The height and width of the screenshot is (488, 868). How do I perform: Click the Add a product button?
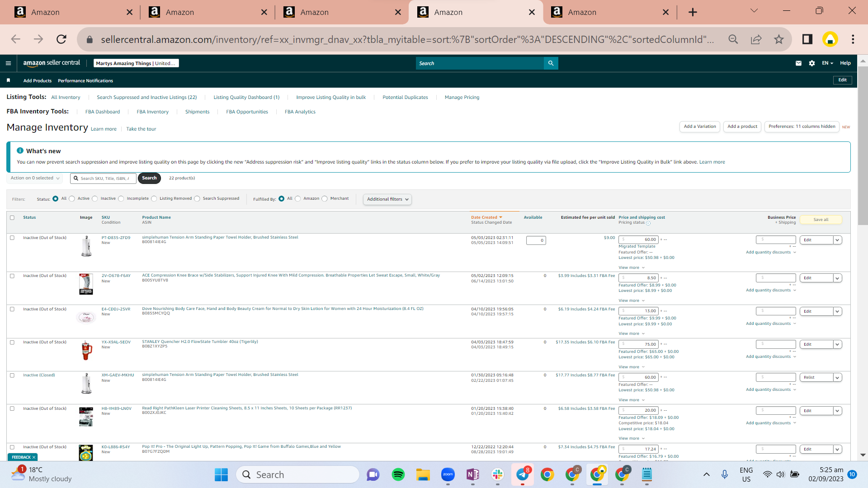click(742, 127)
